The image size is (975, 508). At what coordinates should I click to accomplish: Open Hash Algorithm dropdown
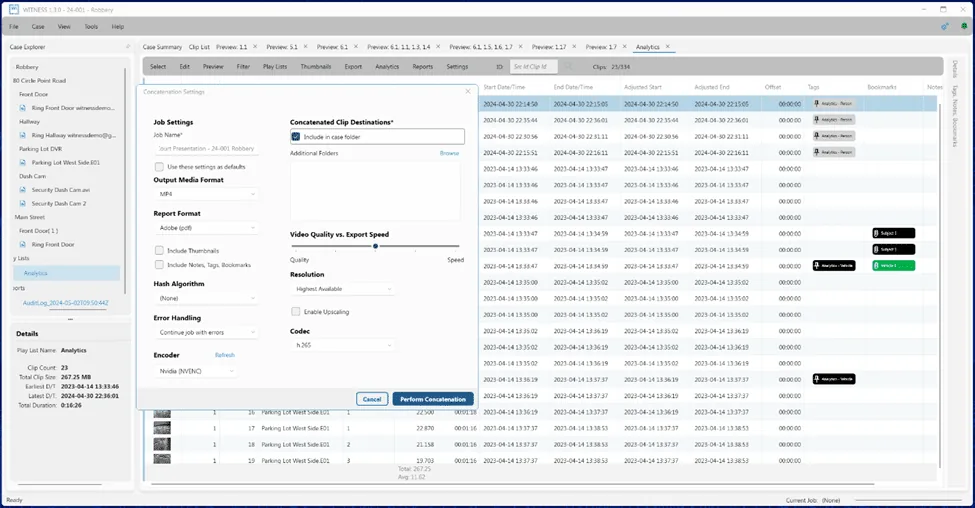pyautogui.click(x=206, y=298)
